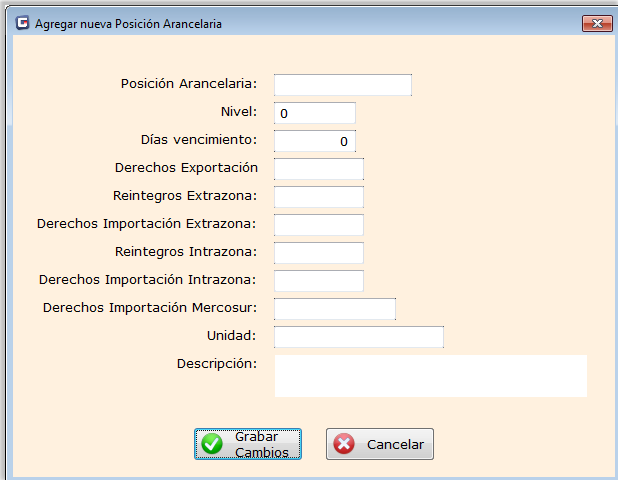Click into the Nivel field
This screenshot has width=618, height=480.
point(314,113)
